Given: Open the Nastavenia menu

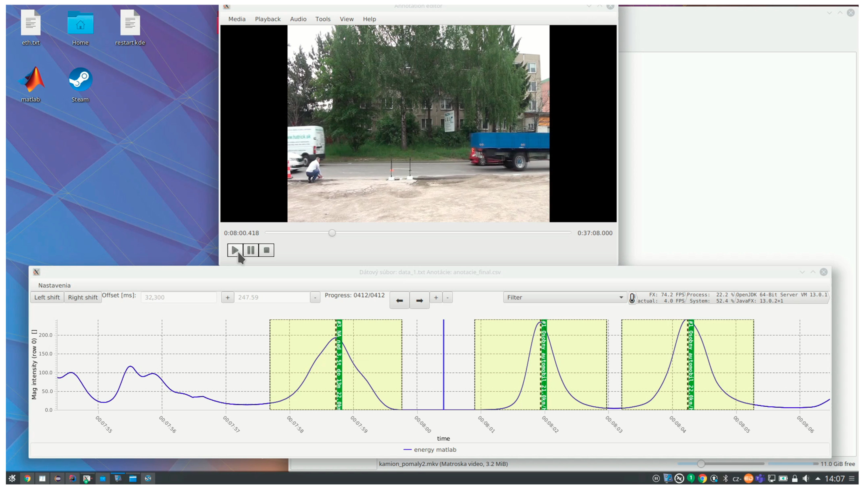Looking at the screenshot, I should 54,285.
